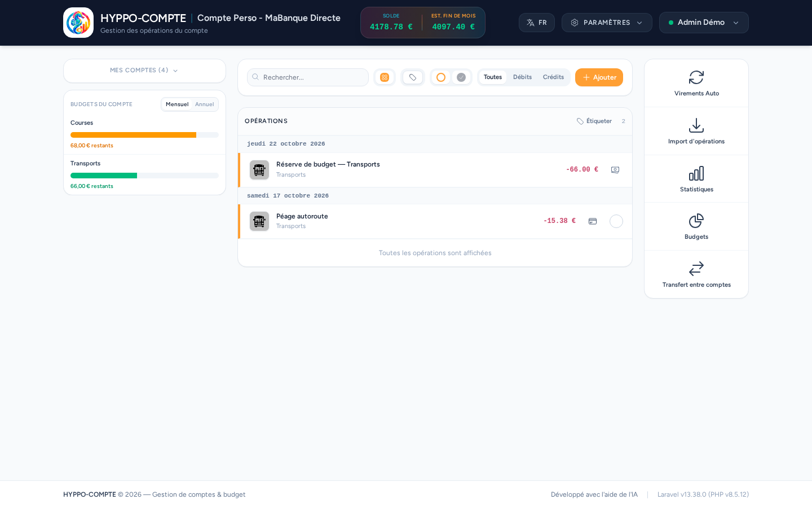Click the Ajouter button
812x508 pixels.
599,77
